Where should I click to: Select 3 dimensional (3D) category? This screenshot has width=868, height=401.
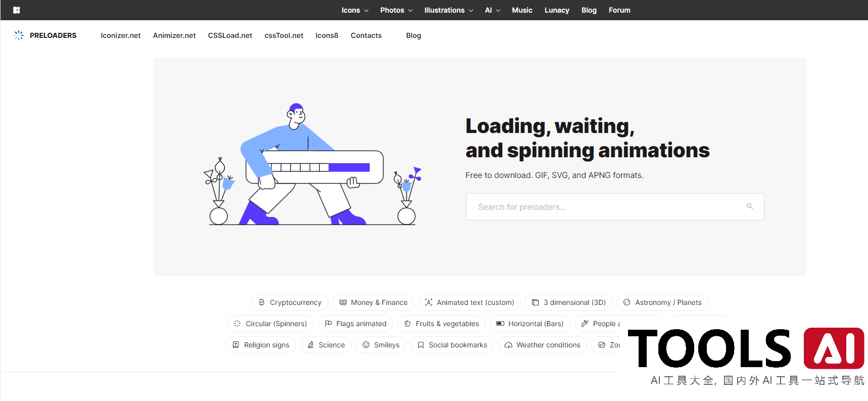point(568,302)
